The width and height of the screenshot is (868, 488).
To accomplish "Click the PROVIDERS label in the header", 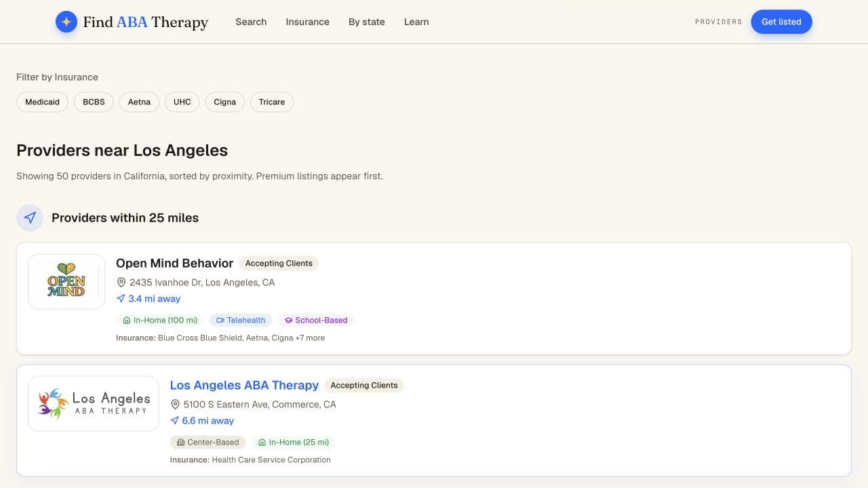I will (x=719, y=22).
